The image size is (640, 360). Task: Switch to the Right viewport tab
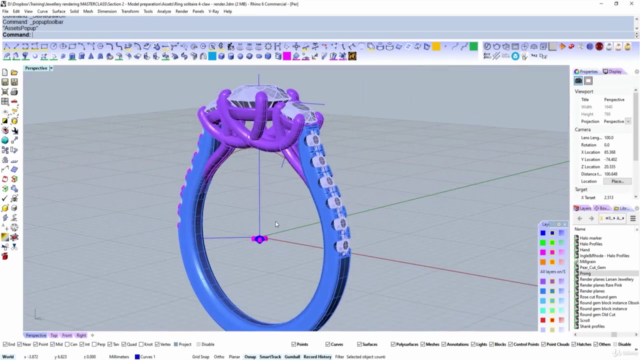point(81,335)
